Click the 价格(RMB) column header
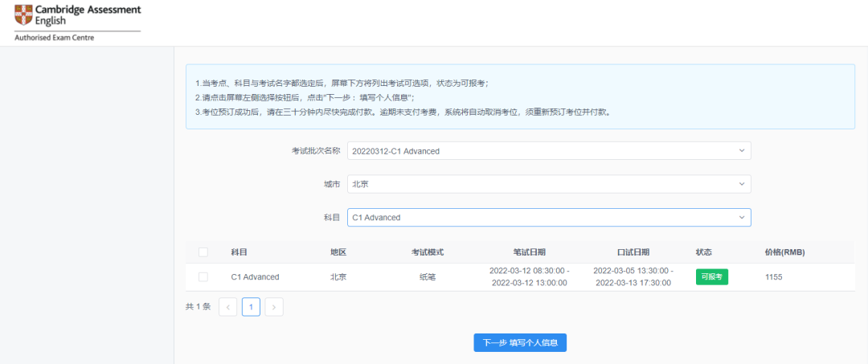The width and height of the screenshot is (868, 364). tap(784, 252)
